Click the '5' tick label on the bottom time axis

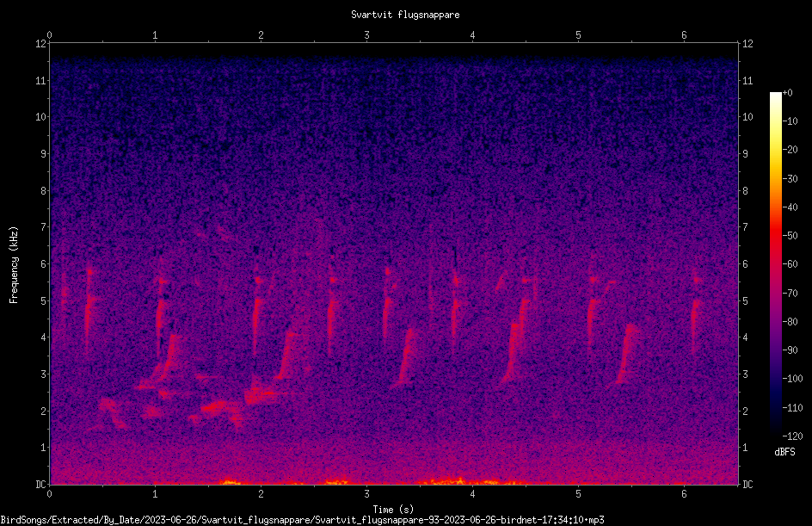(x=578, y=494)
